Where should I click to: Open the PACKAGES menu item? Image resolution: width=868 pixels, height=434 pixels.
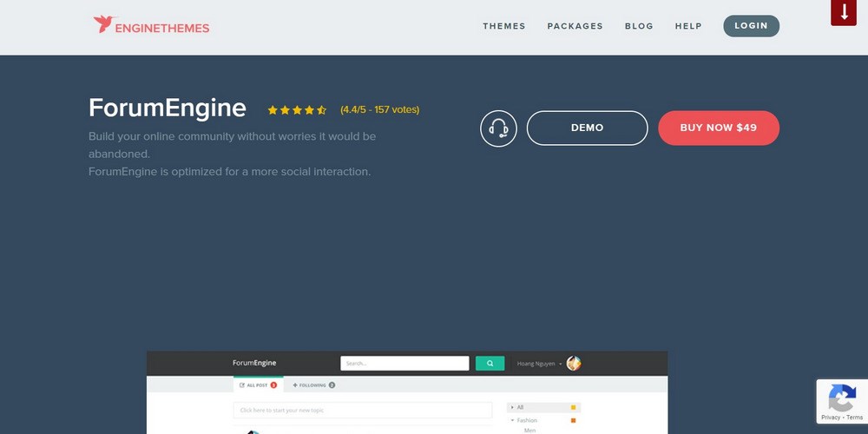coord(575,26)
